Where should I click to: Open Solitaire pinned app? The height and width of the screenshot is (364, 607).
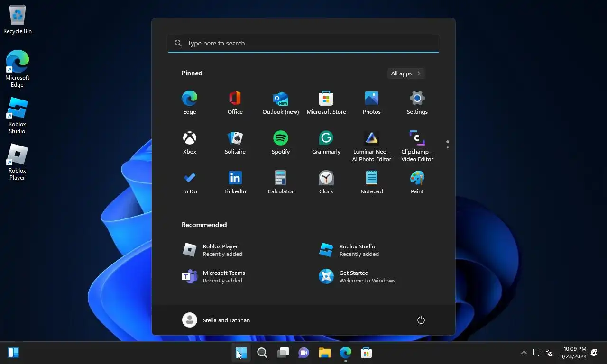(x=235, y=143)
